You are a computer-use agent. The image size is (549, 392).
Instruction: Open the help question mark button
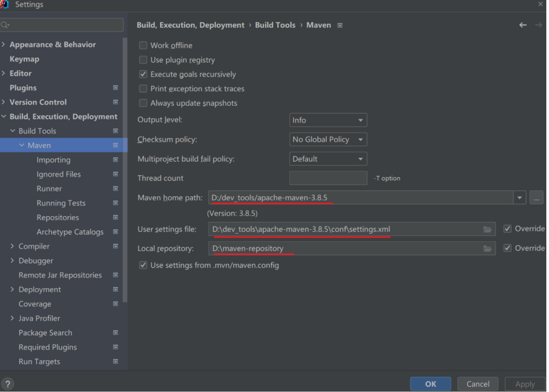[x=8, y=384]
